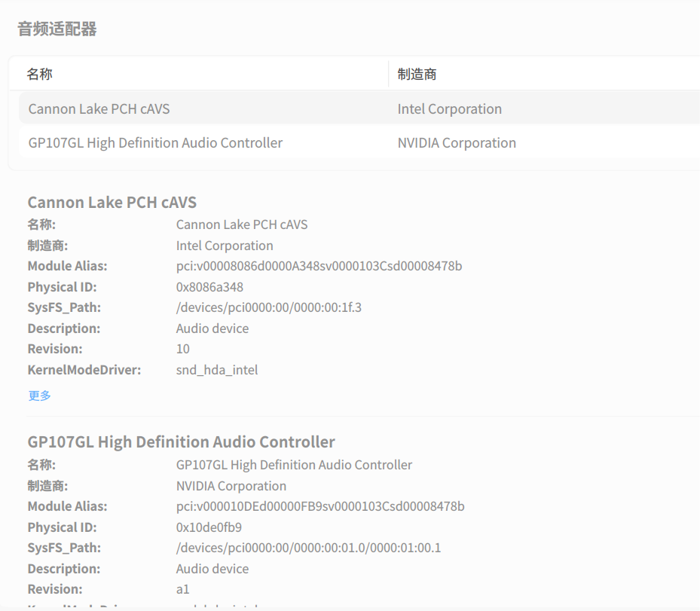
Task: Click the KernelModeDriver label under Cannon Lake
Action: tap(84, 370)
